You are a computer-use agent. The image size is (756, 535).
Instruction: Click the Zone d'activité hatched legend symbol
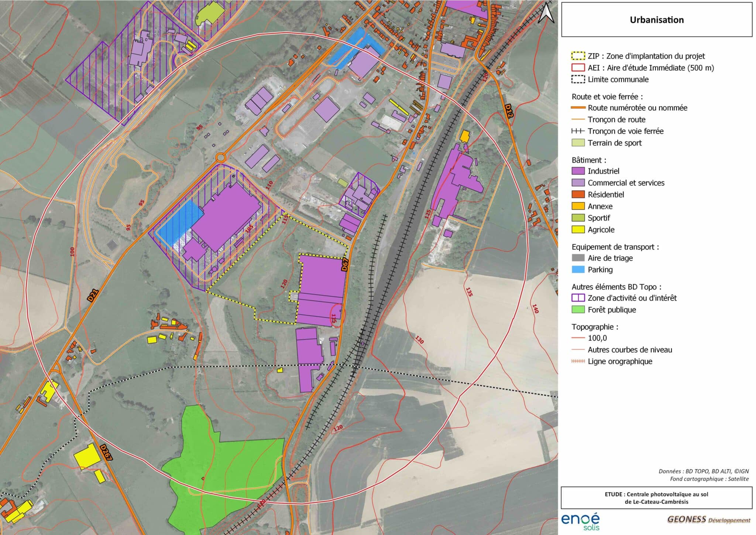point(578,298)
